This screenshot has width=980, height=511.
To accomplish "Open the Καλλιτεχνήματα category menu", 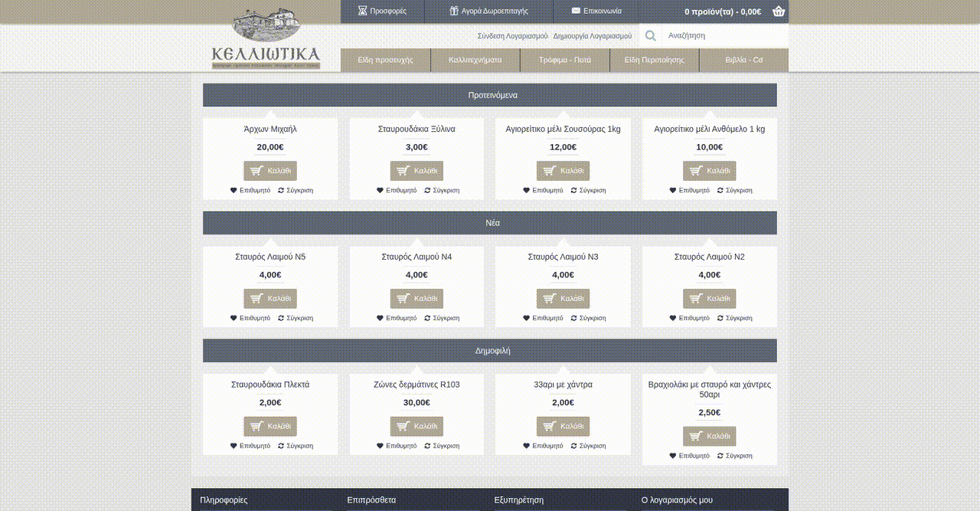I will (475, 60).
